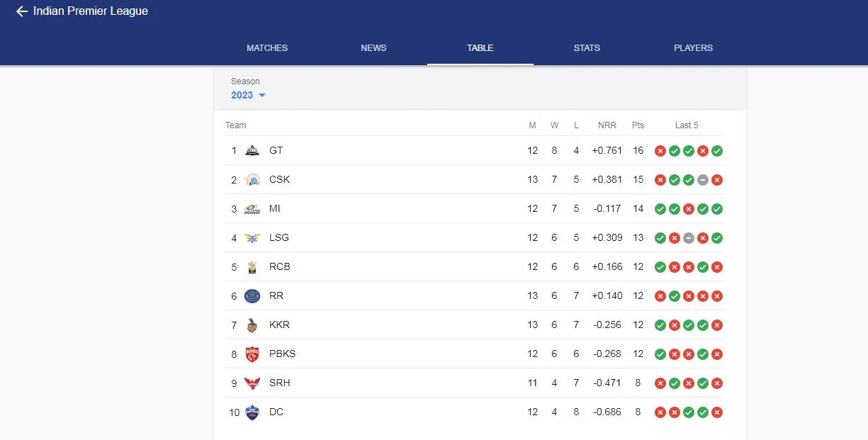Click the Delhi Capitals logo
This screenshot has width=868, height=440.
[x=252, y=412]
